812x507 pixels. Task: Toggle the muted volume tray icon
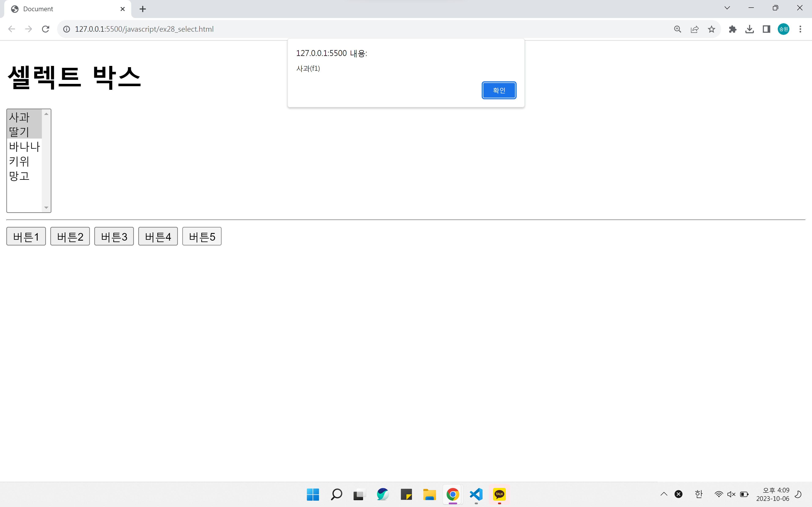pyautogui.click(x=731, y=494)
